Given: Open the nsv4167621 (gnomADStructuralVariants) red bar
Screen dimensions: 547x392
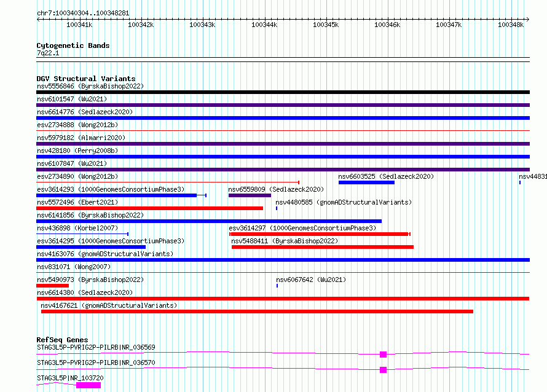Looking at the screenshot, I should point(257,312).
